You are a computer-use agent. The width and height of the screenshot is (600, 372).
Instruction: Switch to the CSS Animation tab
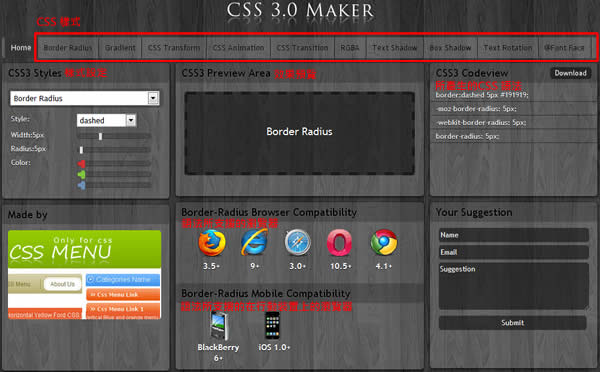click(238, 48)
